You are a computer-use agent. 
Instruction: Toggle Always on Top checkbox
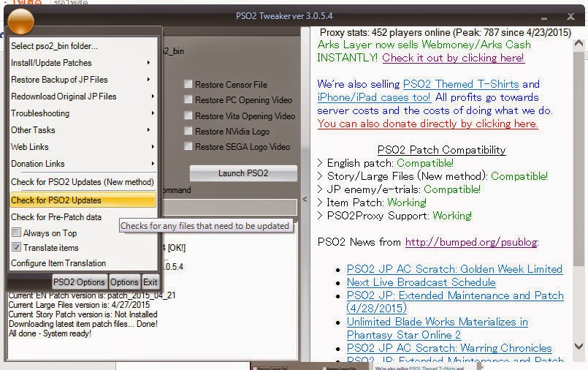tap(16, 233)
